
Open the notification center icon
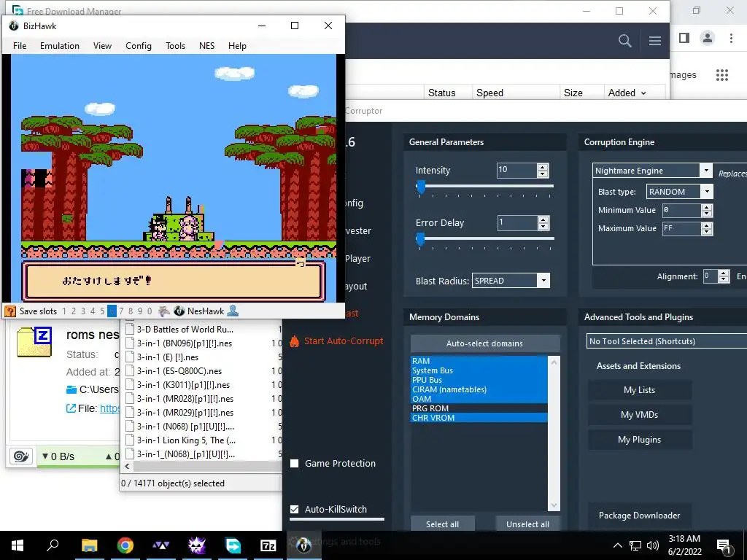coord(724,545)
